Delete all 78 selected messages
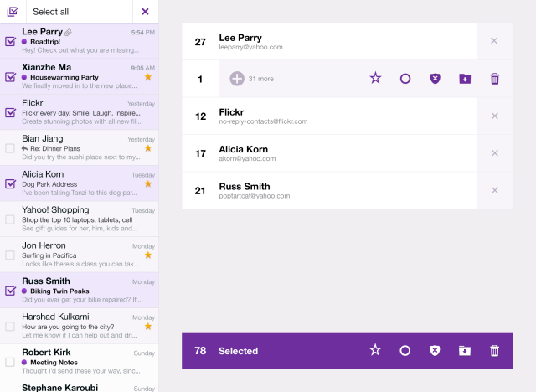Image resolution: width=536 pixels, height=392 pixels. point(494,351)
